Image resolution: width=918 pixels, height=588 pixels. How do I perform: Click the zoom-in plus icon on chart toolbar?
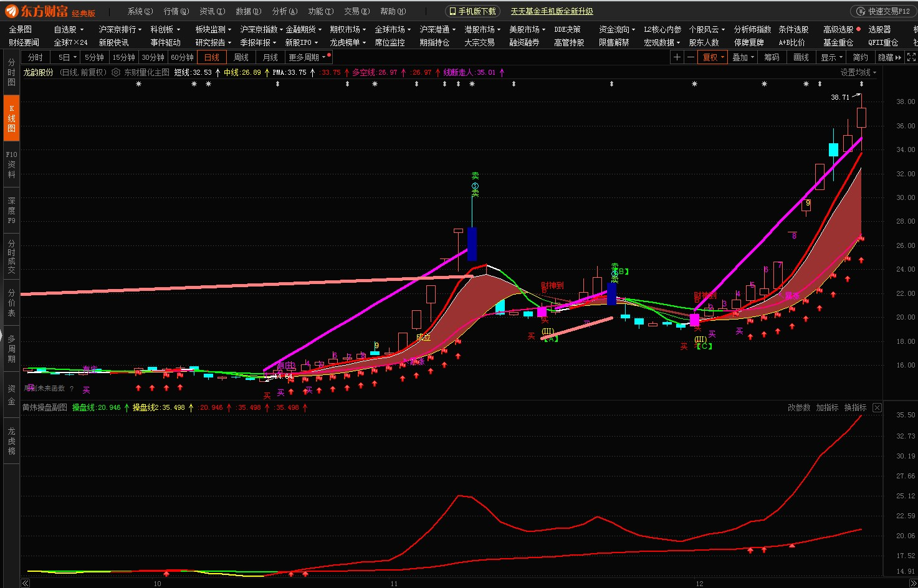coord(677,57)
